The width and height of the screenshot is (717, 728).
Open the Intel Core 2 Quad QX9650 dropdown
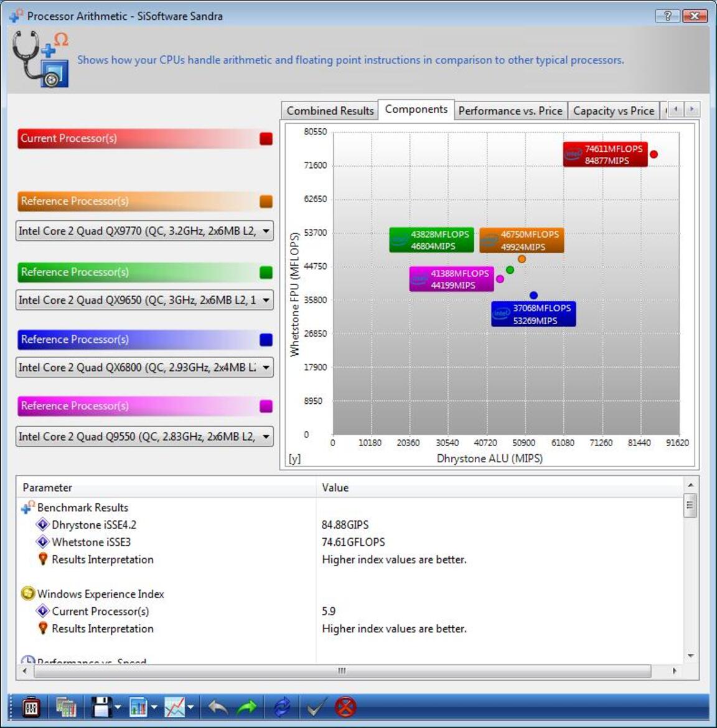144,300
